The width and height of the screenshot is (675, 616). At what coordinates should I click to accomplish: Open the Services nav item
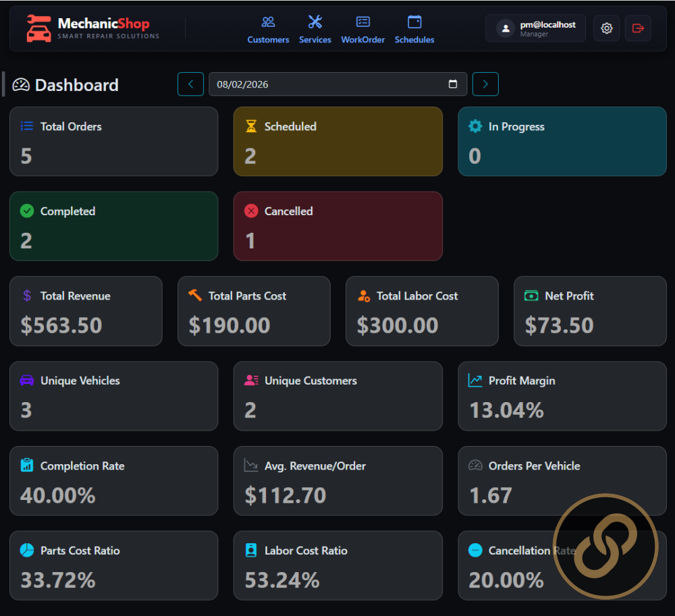click(315, 30)
